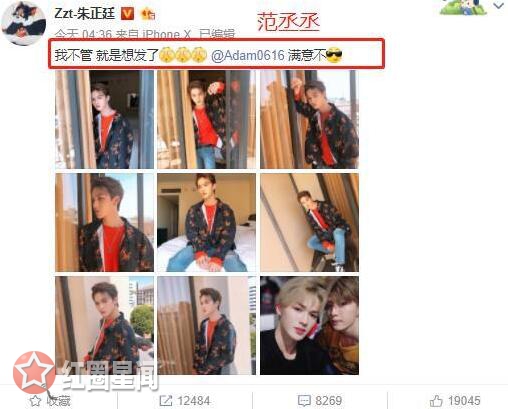Open the center photo sitting on bed
The image size is (508, 409).
pyautogui.click(x=207, y=222)
